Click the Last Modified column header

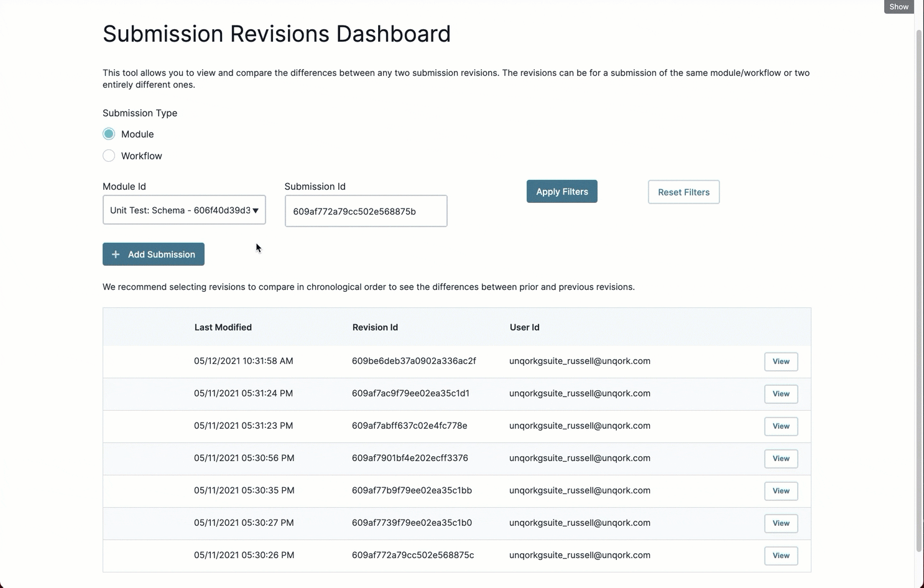click(x=223, y=327)
